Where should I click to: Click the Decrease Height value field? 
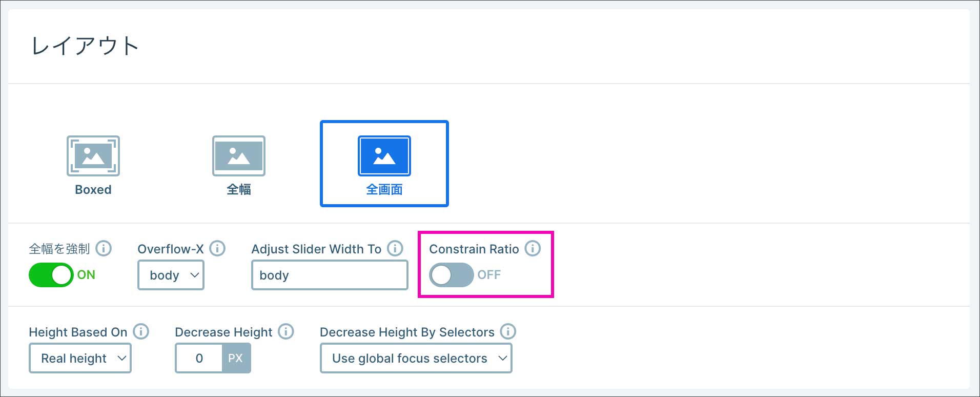point(199,358)
